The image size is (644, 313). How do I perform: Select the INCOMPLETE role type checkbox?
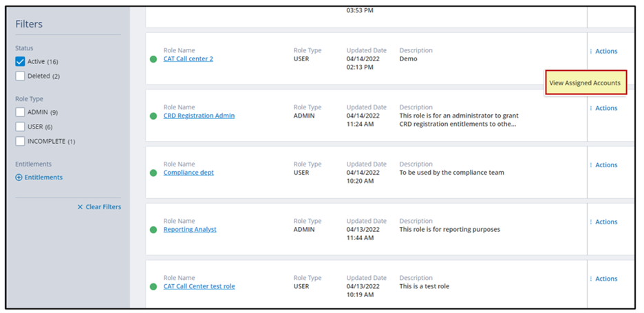20,141
